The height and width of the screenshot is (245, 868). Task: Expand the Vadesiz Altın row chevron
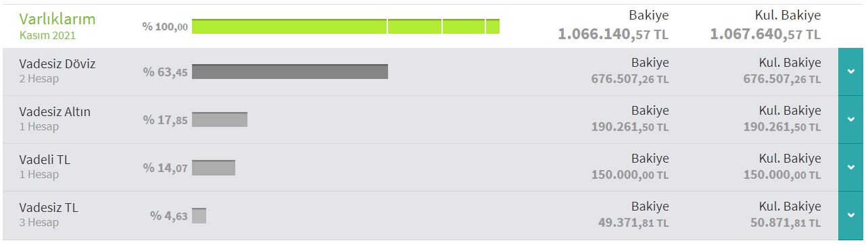[x=851, y=119]
